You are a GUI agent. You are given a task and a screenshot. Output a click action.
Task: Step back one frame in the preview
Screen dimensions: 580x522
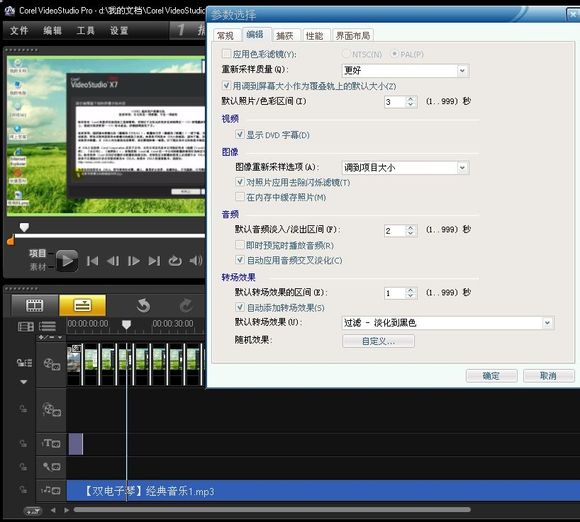click(113, 261)
